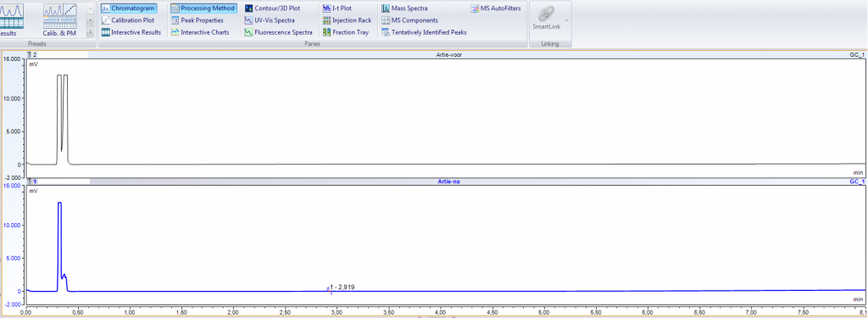Image resolution: width=868 pixels, height=318 pixels.
Task: Click the 10.000 mV label on the Artie-voor axis
Action: [12, 98]
